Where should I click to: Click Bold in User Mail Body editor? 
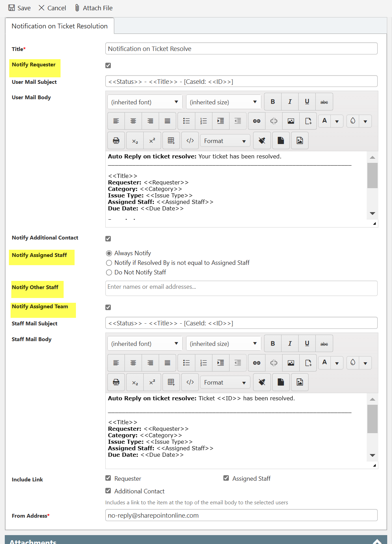[x=273, y=102]
